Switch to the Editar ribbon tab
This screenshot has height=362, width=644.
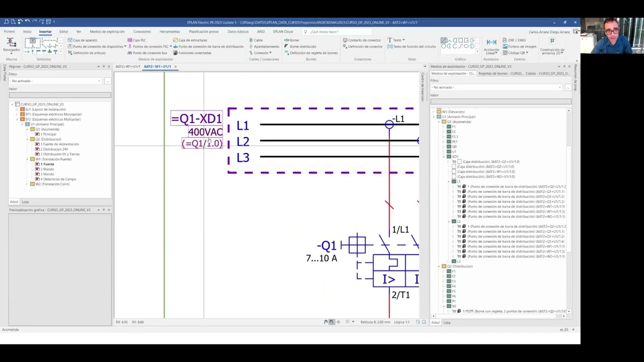(63, 32)
